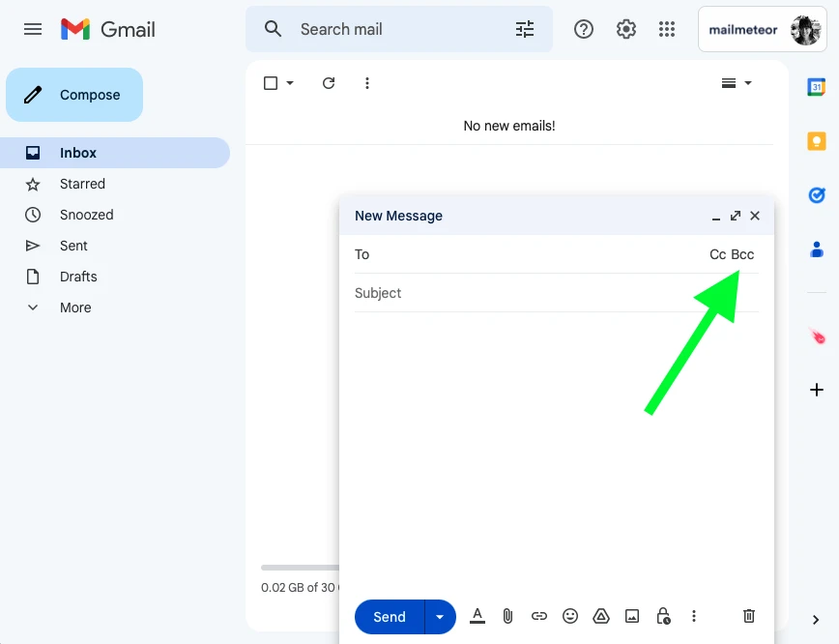Add Cc recipients

[x=717, y=254]
